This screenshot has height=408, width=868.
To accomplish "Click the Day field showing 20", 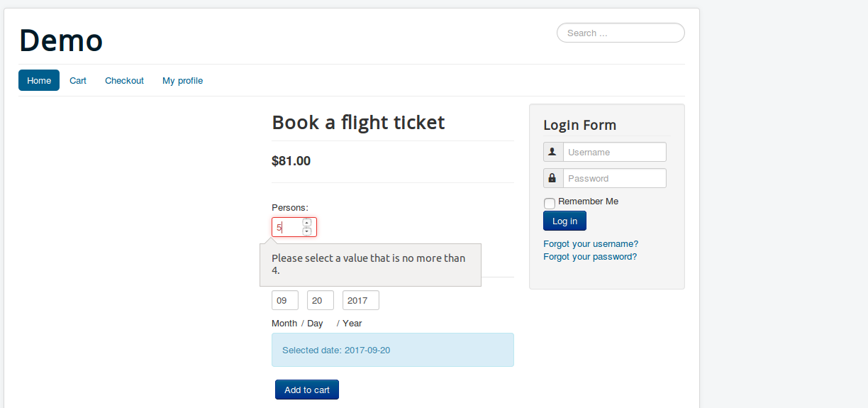I will coord(320,300).
